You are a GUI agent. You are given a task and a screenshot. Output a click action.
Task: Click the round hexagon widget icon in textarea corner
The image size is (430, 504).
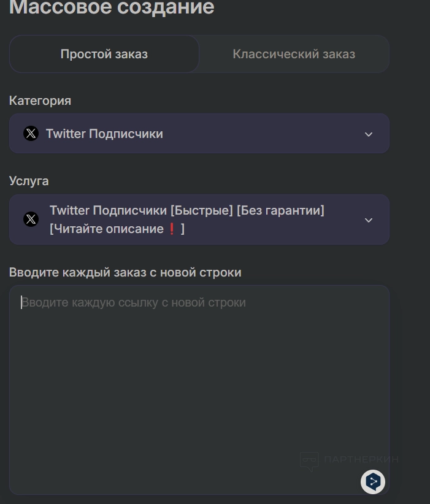(373, 481)
